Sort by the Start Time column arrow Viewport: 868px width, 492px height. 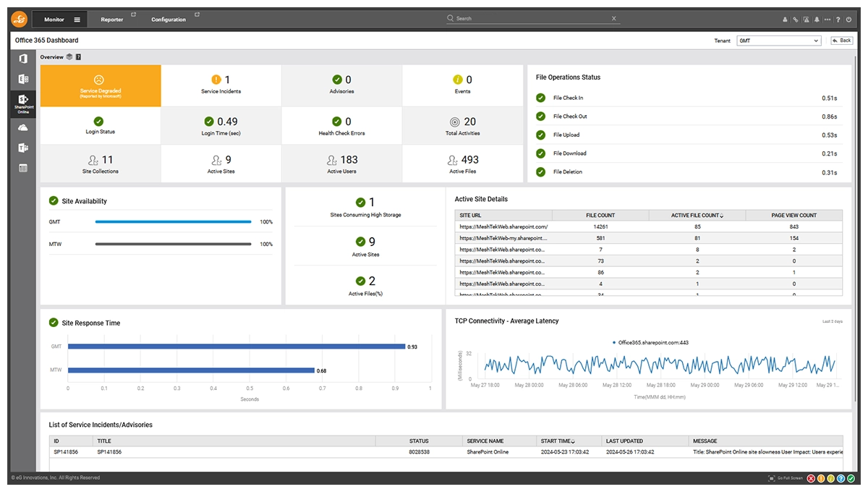click(574, 441)
